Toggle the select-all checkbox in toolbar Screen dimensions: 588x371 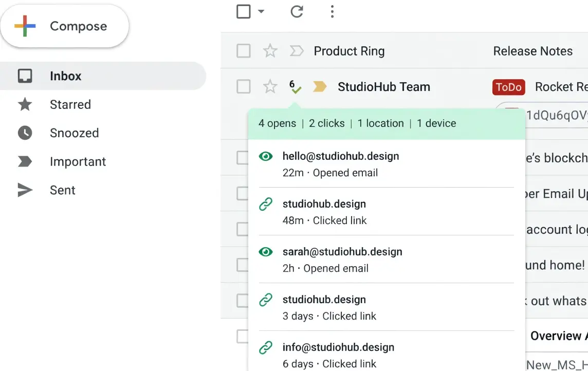click(x=244, y=11)
